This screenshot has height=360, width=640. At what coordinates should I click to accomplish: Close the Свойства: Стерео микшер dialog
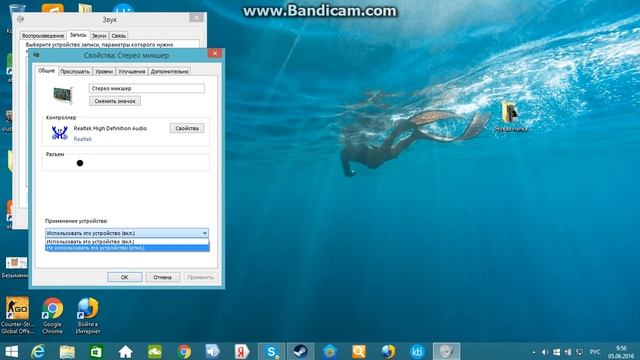click(x=215, y=53)
